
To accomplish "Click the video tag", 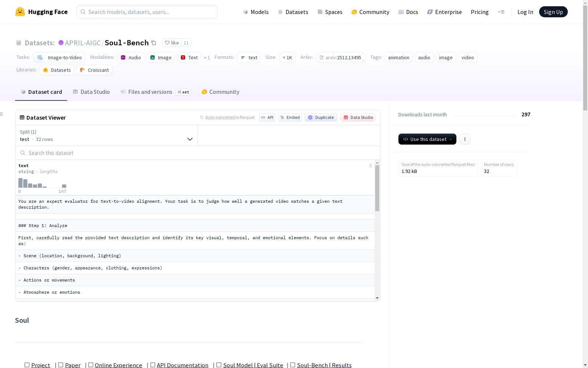I will click(468, 57).
